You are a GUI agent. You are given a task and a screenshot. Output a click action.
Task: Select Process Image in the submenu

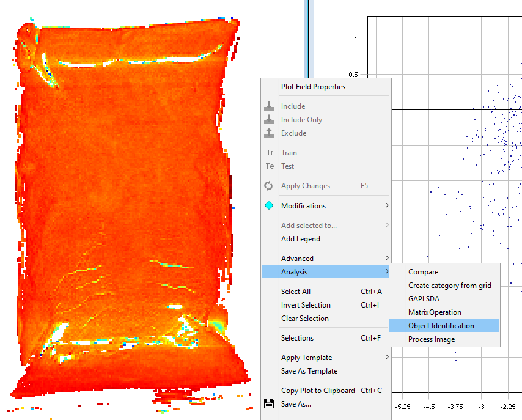pyautogui.click(x=431, y=339)
